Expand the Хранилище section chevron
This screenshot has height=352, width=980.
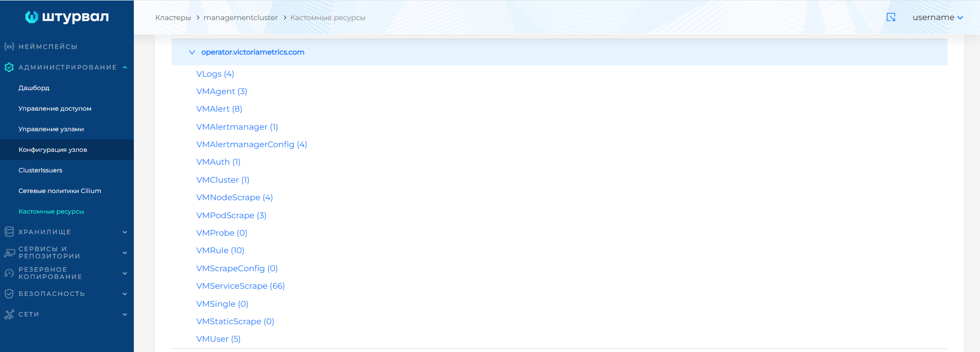(125, 232)
